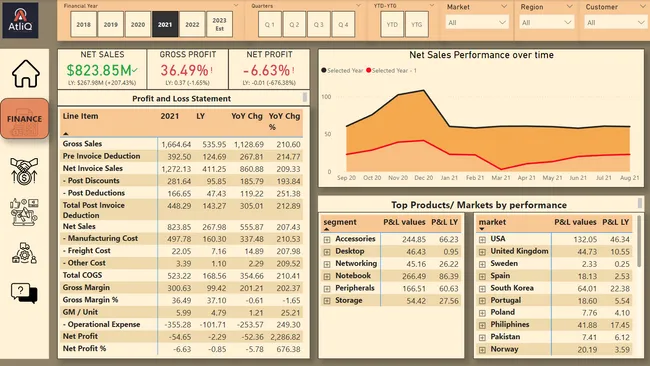
Task: Select the Gross Sales line item
Action: click(x=82, y=144)
